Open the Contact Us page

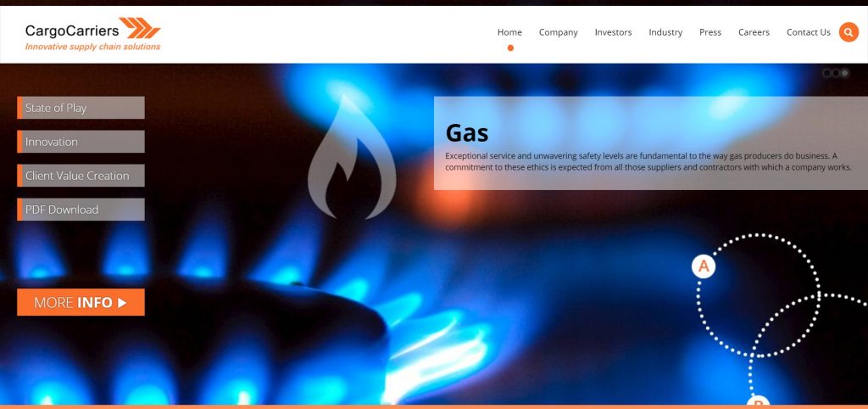(x=808, y=32)
